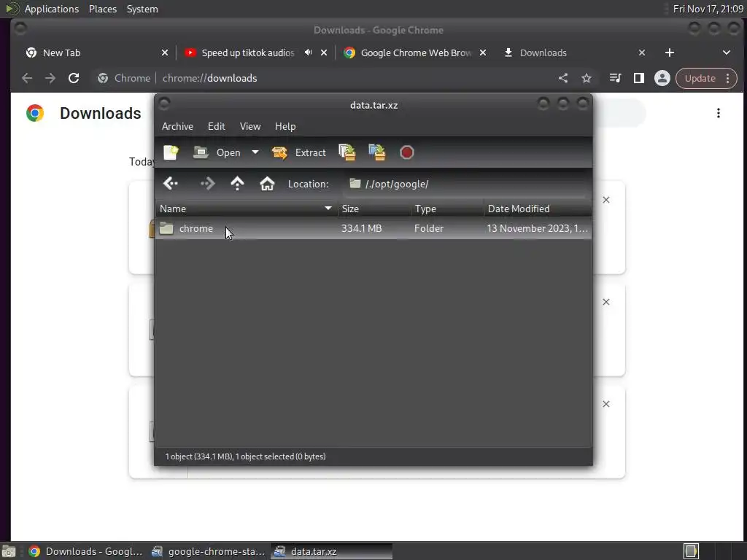Viewport: 747px width, 560px height.
Task: Select the chrome folder row
Action: point(373,228)
